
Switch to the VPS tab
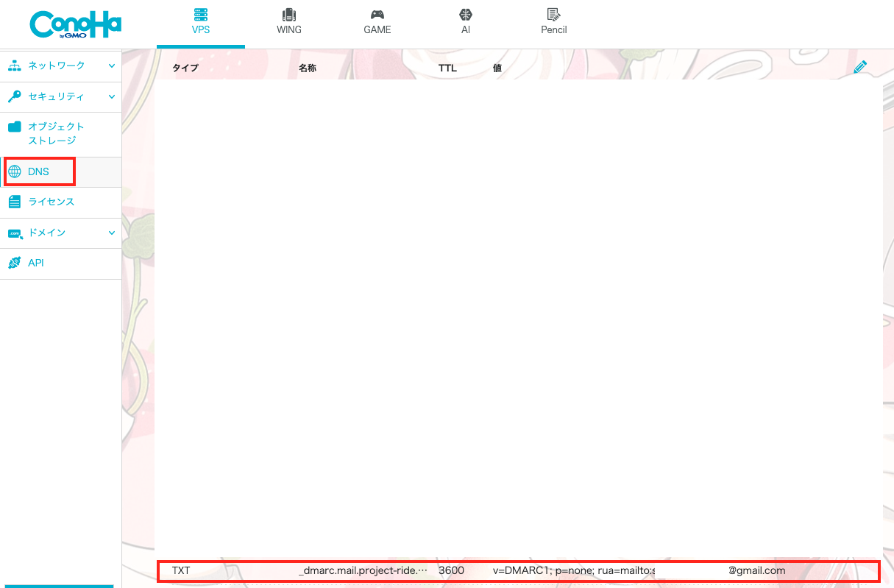[201, 24]
